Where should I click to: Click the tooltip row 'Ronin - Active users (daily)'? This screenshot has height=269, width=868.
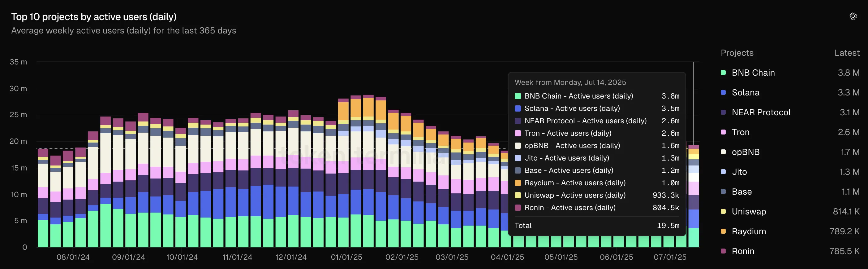(x=597, y=208)
